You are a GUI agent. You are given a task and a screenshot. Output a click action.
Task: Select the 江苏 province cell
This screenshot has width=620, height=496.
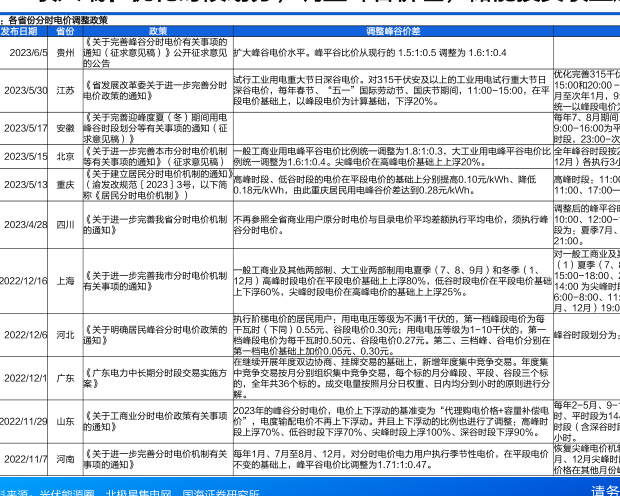click(65, 91)
